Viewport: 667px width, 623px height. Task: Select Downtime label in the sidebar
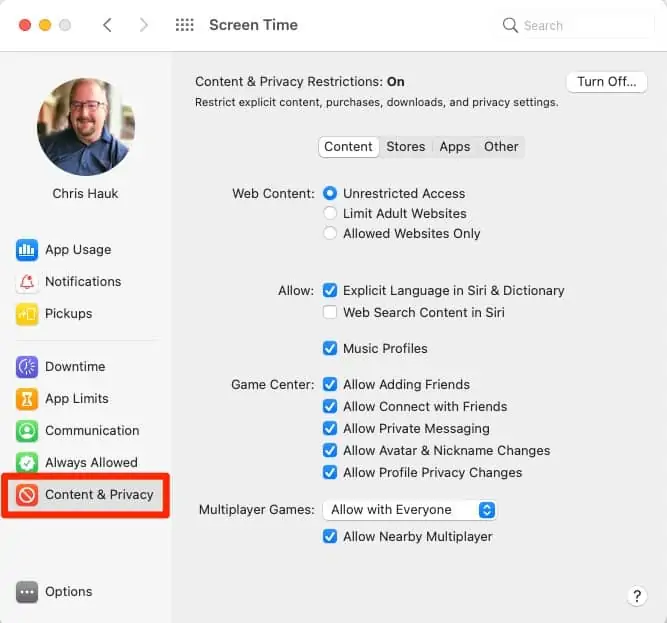(x=75, y=367)
